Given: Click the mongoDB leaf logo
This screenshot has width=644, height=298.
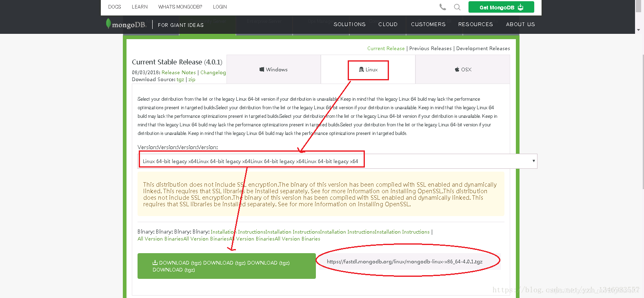Looking at the screenshot, I should click(126, 24).
